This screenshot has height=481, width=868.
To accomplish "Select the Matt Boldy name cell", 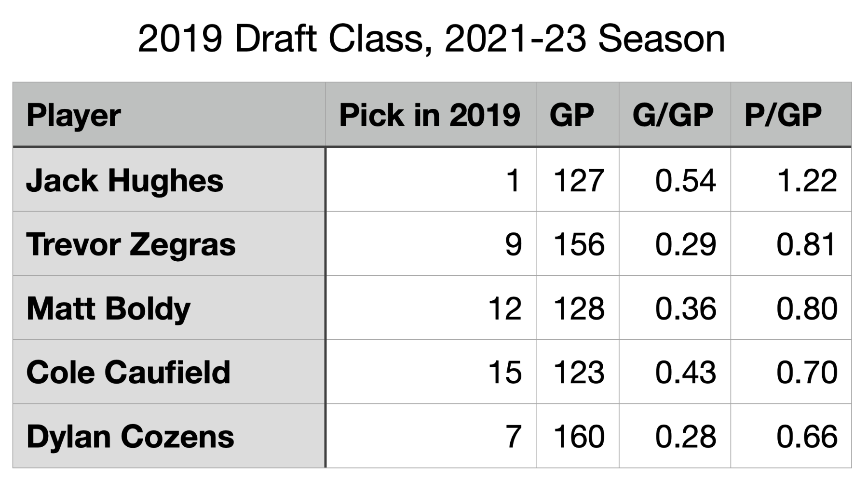I will (108, 308).
